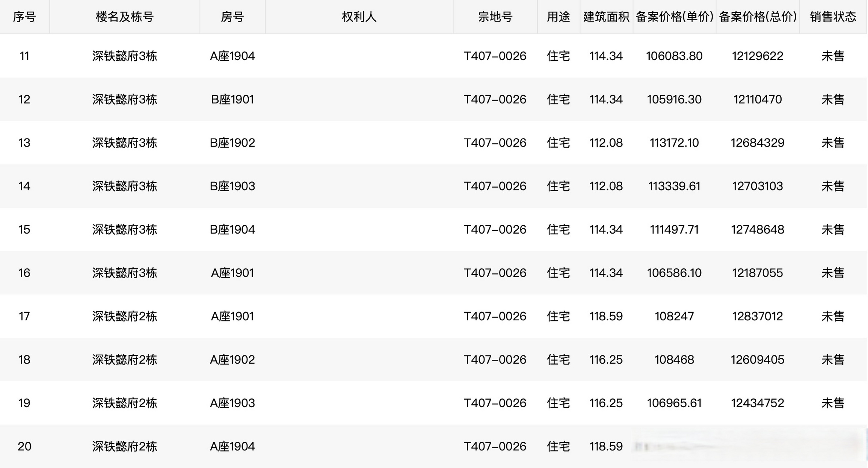Click total price 12129622
Image resolution: width=868 pixels, height=468 pixels.
click(x=758, y=56)
